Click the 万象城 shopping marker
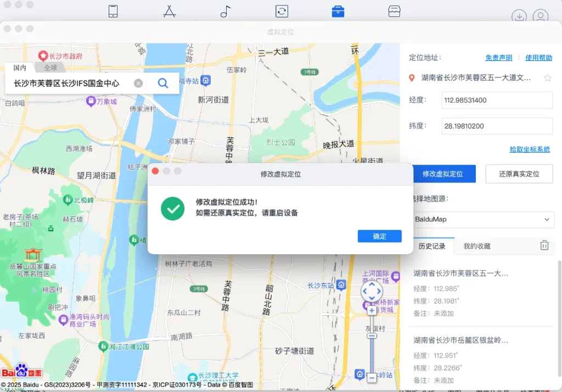The height and width of the screenshot is (392, 562). (x=91, y=101)
